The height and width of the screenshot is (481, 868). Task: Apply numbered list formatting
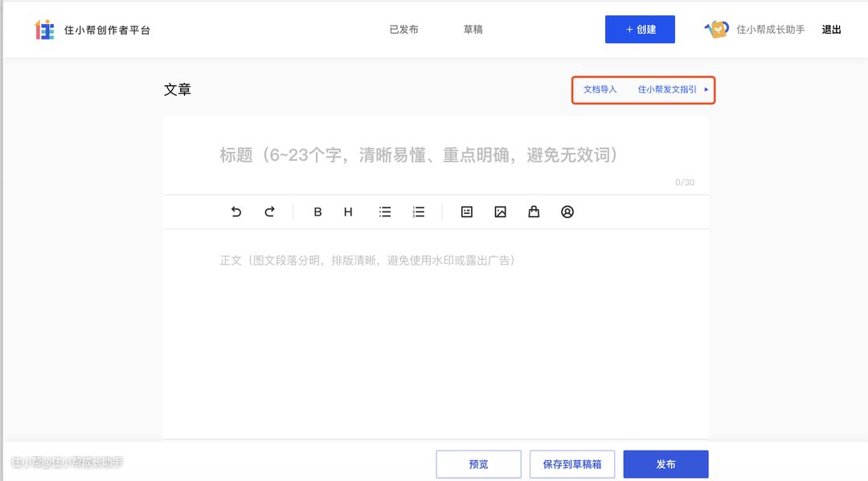coord(419,212)
